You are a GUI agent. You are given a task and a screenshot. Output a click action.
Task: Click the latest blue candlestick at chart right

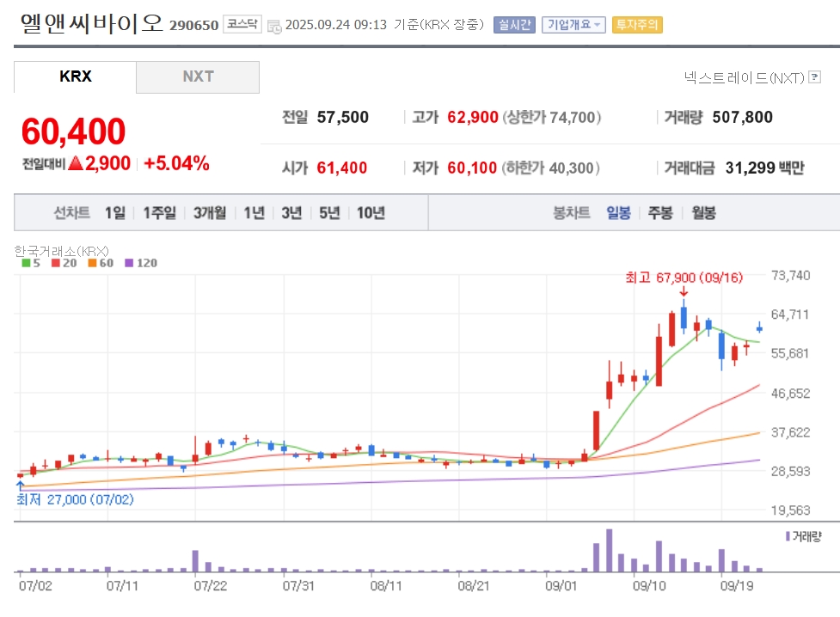coord(759,327)
